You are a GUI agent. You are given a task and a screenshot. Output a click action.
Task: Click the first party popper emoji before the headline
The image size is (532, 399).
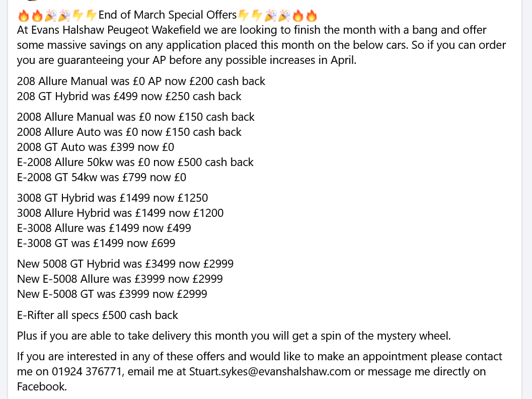(50, 16)
